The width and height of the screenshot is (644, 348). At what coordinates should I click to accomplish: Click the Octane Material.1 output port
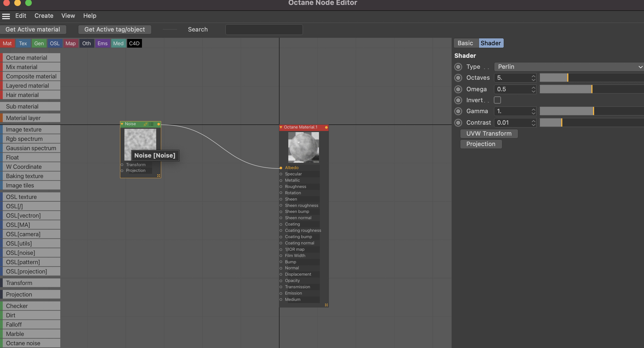tap(326, 127)
